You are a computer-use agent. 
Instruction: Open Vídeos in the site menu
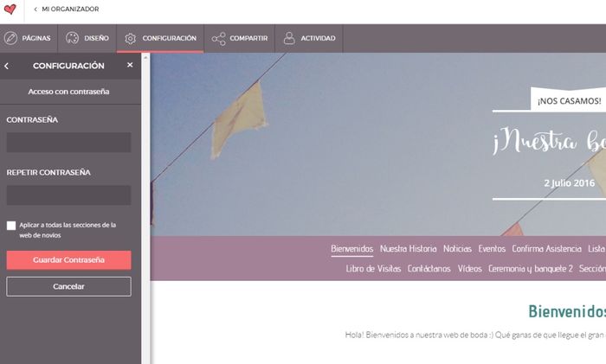469,269
